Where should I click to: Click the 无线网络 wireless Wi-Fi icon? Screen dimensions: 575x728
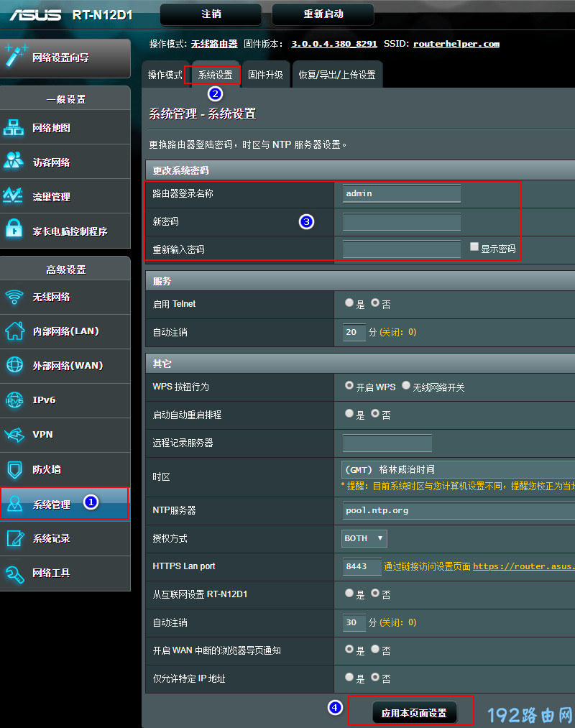click(14, 297)
